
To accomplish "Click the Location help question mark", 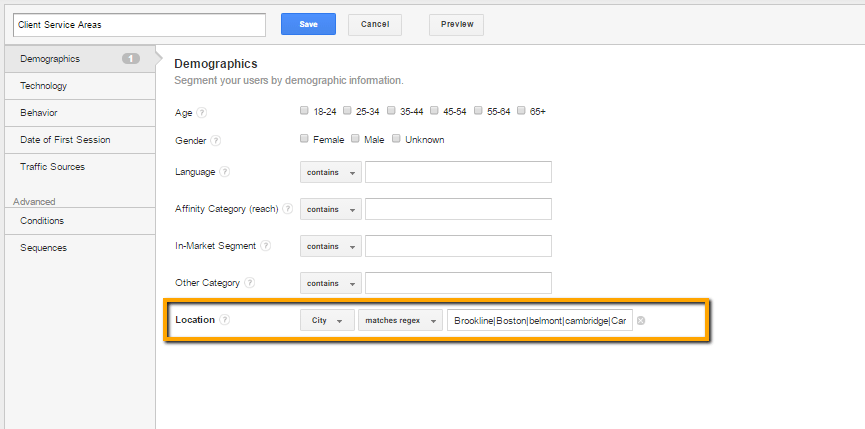I will pyautogui.click(x=225, y=319).
